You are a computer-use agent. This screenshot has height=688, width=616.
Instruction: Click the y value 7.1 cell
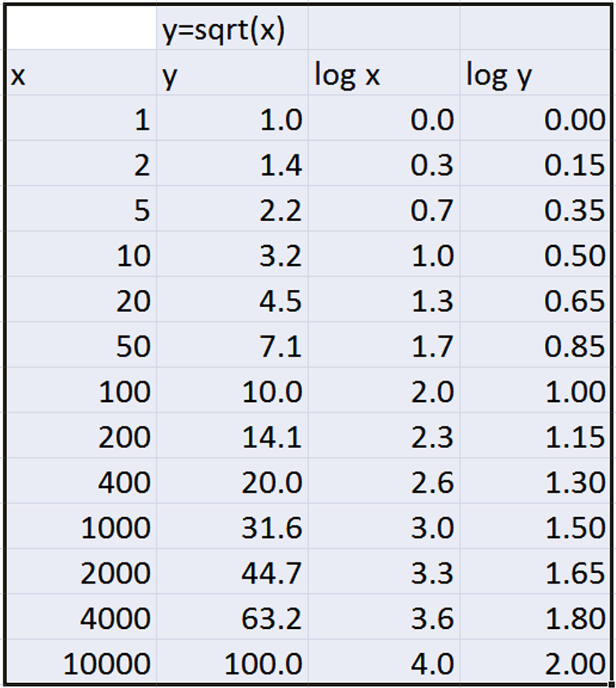(232, 346)
